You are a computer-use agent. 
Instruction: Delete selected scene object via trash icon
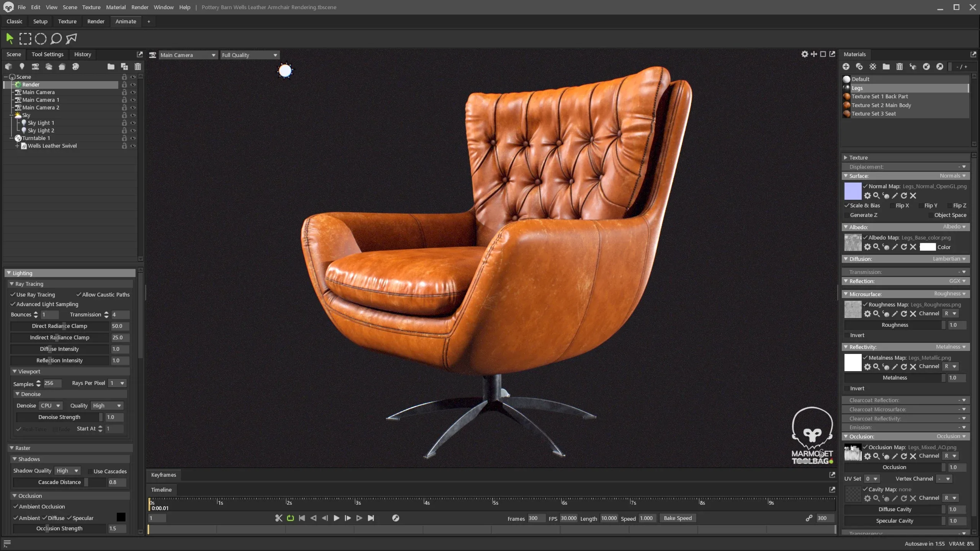[137, 66]
